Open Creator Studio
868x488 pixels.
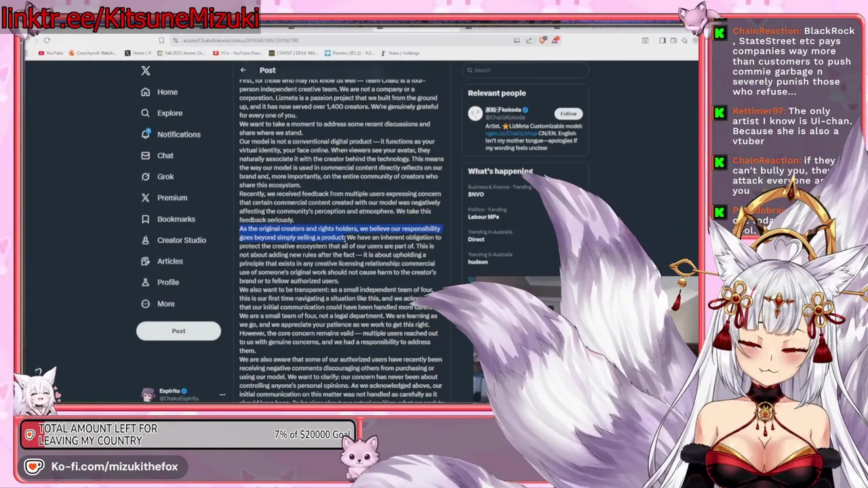coord(173,240)
